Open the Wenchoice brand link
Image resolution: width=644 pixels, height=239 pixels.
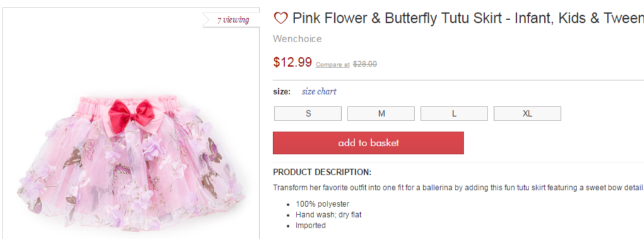click(x=297, y=39)
